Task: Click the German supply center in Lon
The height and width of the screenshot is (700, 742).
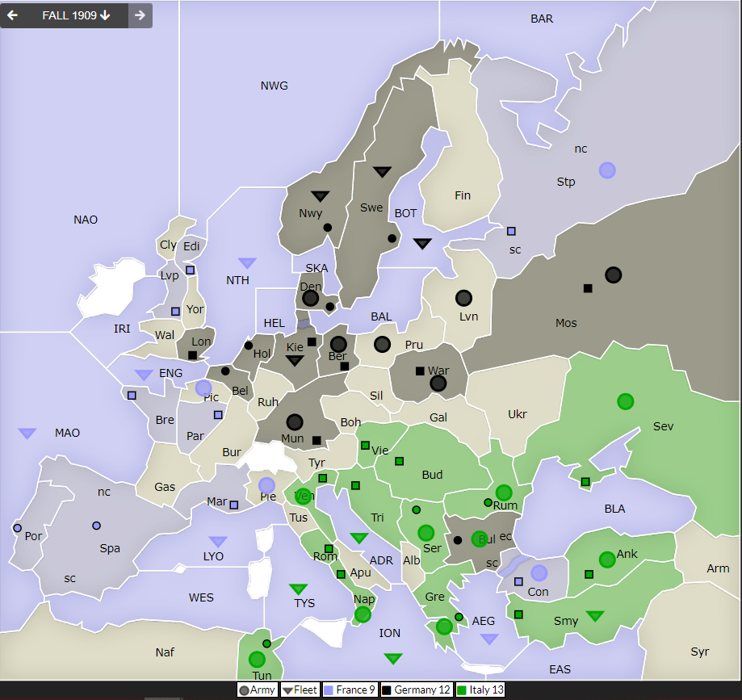Action: [x=193, y=355]
